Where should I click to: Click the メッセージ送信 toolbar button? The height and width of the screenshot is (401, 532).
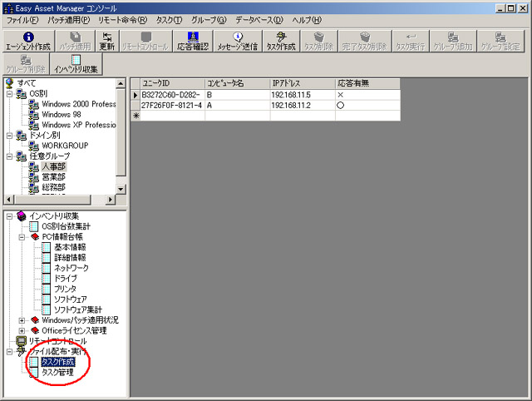pos(238,42)
